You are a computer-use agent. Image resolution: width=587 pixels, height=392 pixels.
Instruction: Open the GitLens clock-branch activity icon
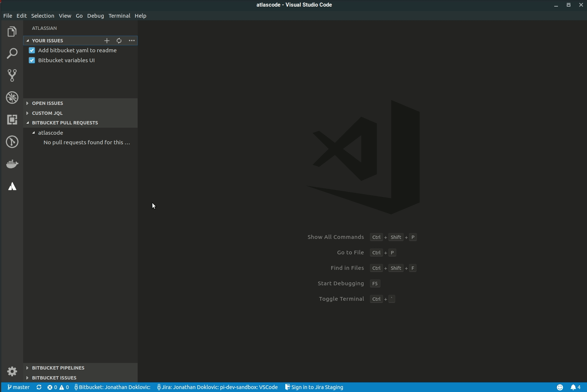12,142
